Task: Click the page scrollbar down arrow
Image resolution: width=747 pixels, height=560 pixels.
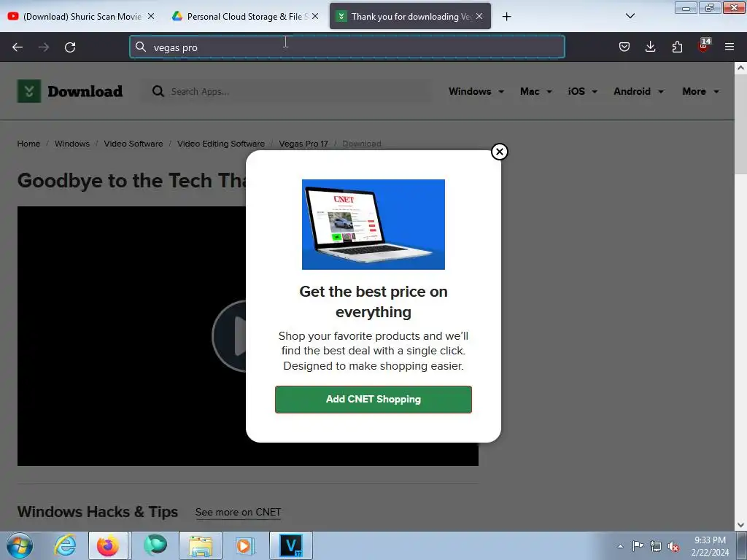Action: coord(740,525)
